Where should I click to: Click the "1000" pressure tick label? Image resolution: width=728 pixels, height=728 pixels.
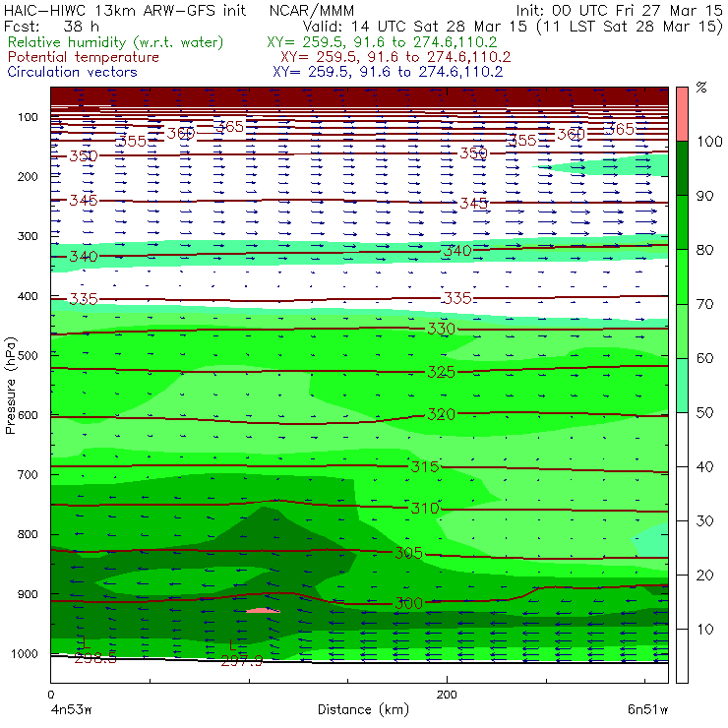(x=24, y=653)
